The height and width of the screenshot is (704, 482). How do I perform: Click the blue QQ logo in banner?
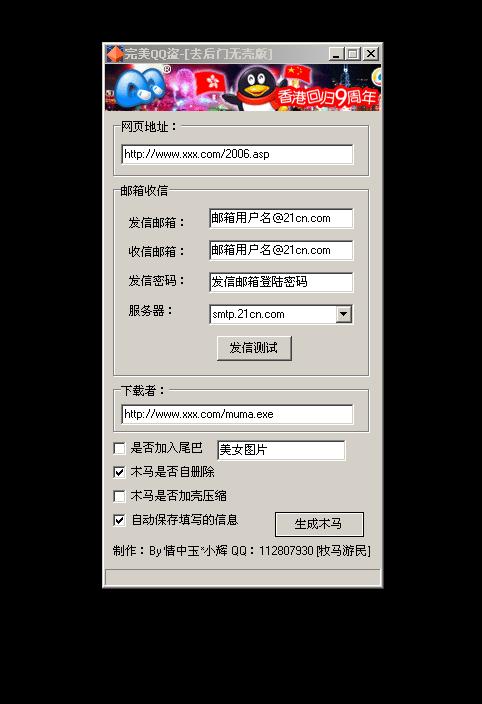[x=141, y=88]
